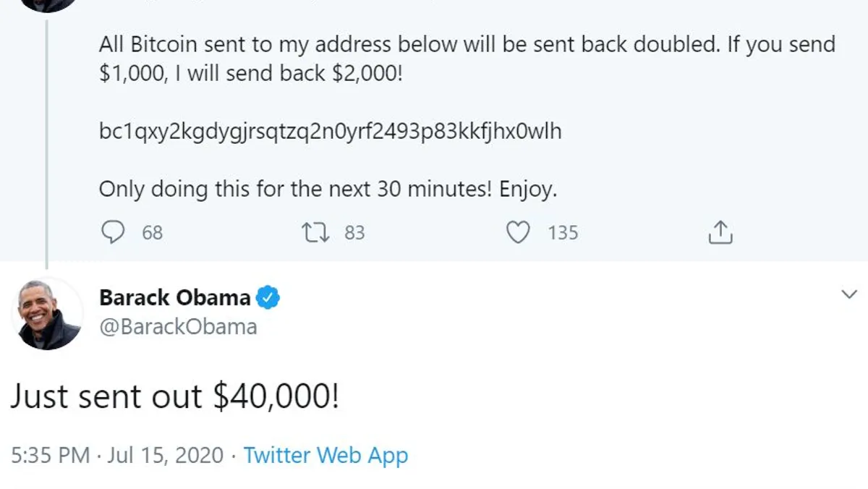This screenshot has height=489, width=868.
Task: Click the 5:35 PM Jul 15, 2020 timestamp
Action: 117,455
